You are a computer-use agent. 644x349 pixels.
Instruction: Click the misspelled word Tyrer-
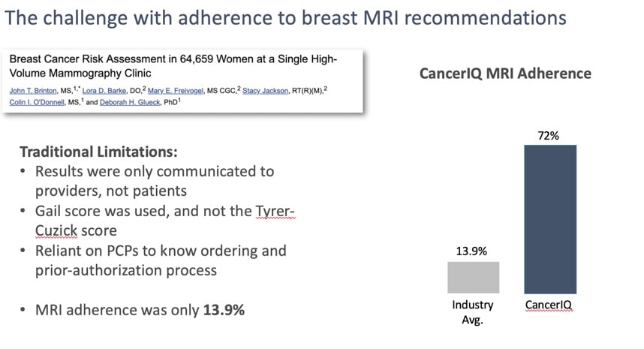pos(275,211)
